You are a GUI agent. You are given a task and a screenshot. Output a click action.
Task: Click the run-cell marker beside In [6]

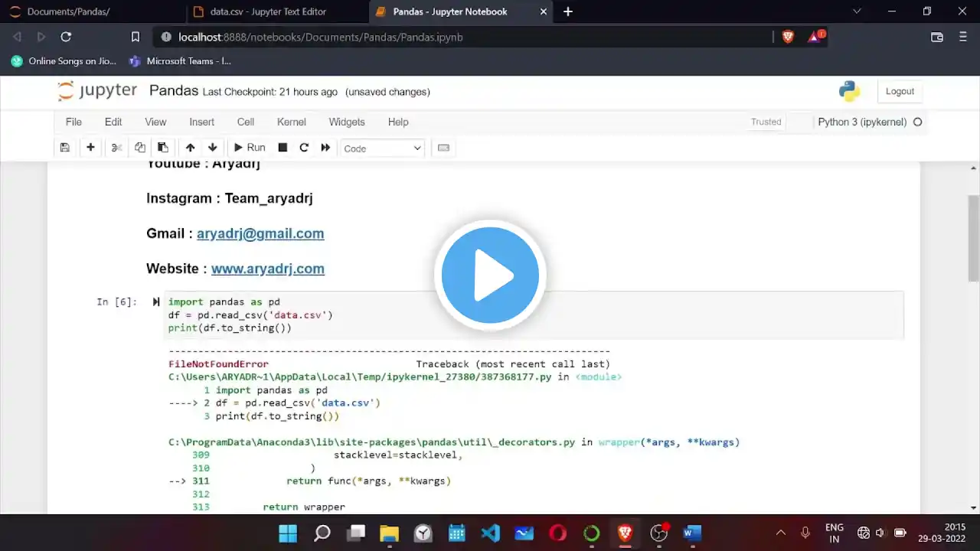pos(156,302)
